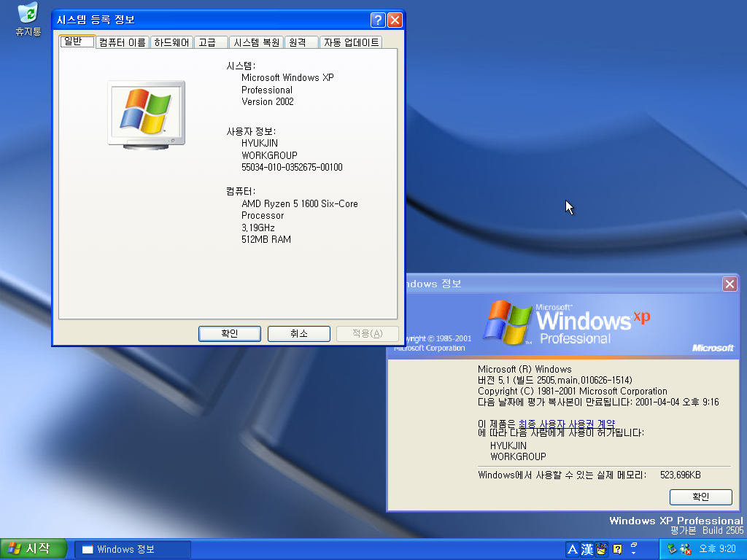Open the Recycle Bin desktop icon

(28, 19)
